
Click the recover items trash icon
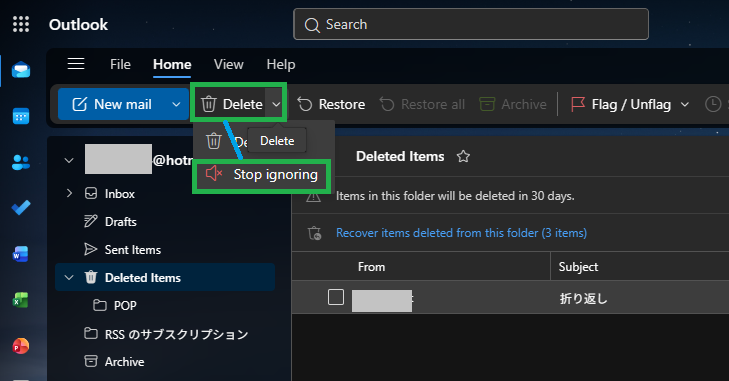point(314,233)
